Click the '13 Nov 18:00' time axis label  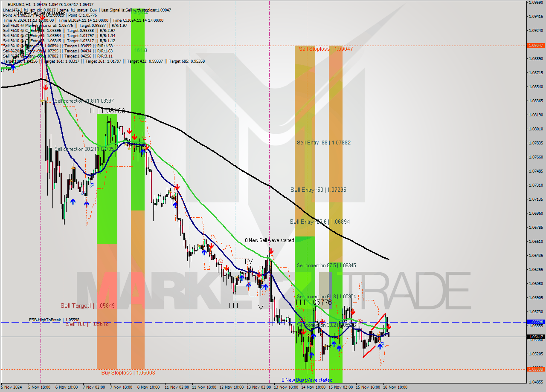(286, 387)
